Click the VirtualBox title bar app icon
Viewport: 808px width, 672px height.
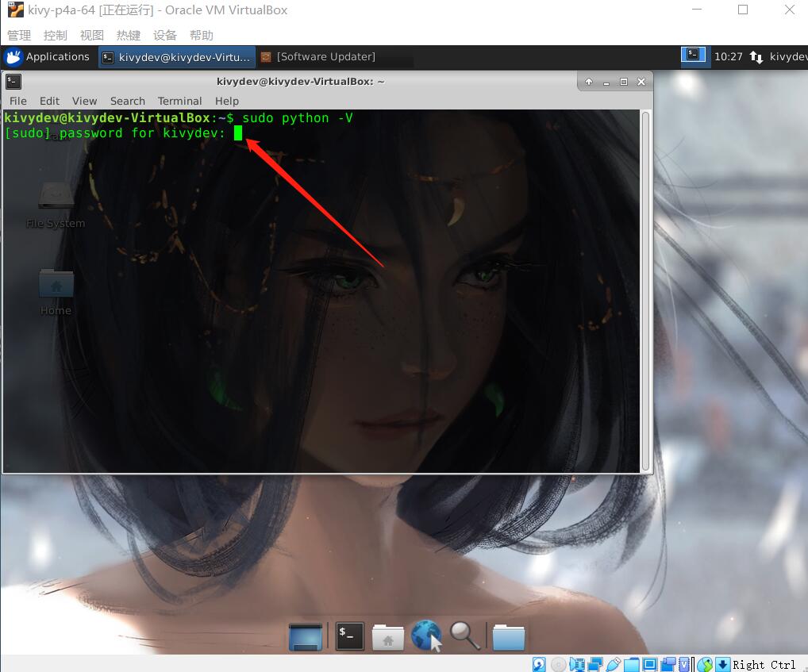coord(15,10)
